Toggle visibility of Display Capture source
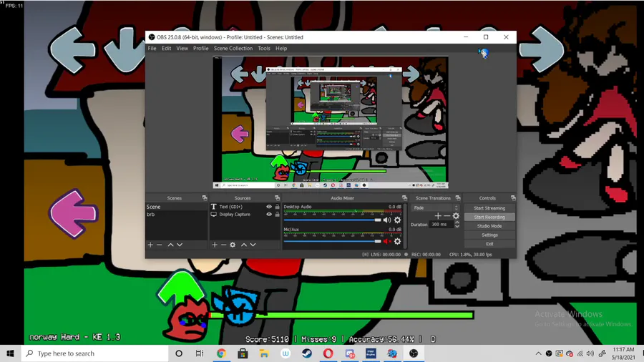Screen dimensions: 644x362 (x=269, y=214)
